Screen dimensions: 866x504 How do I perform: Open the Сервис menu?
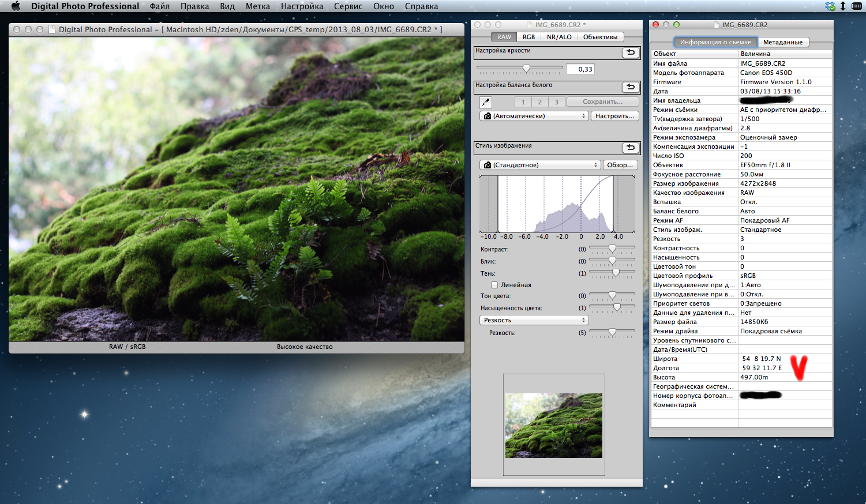point(348,6)
